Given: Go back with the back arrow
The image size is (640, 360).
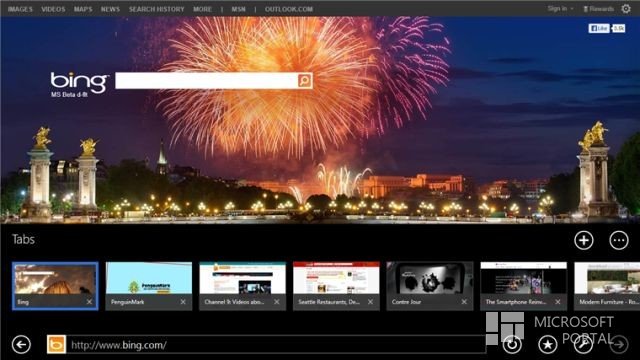Looking at the screenshot, I should pos(21,344).
